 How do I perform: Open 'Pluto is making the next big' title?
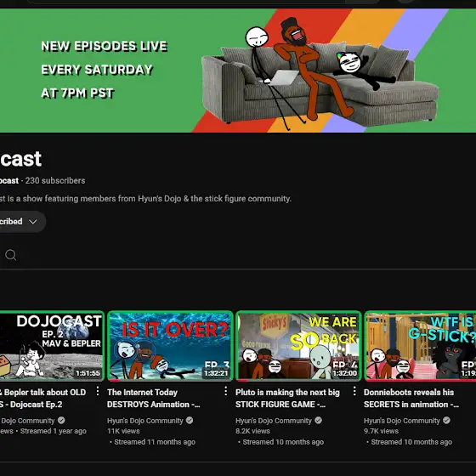[x=287, y=399]
